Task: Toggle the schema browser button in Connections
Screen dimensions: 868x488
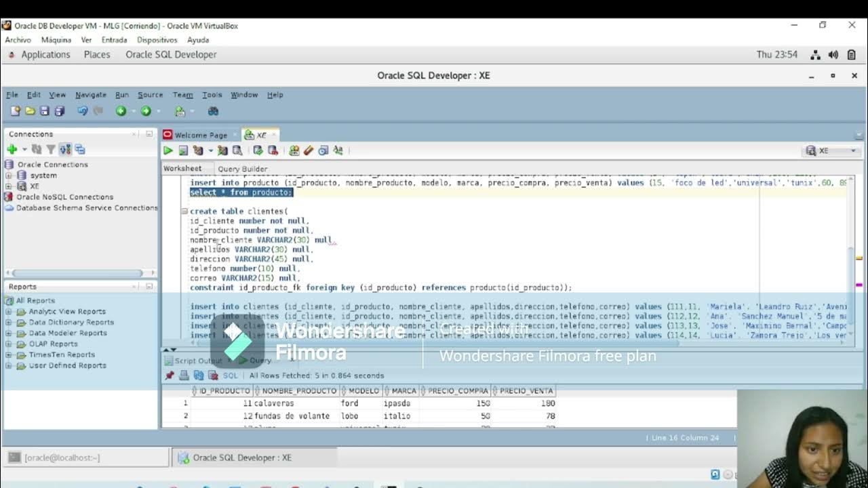Action: click(x=65, y=149)
